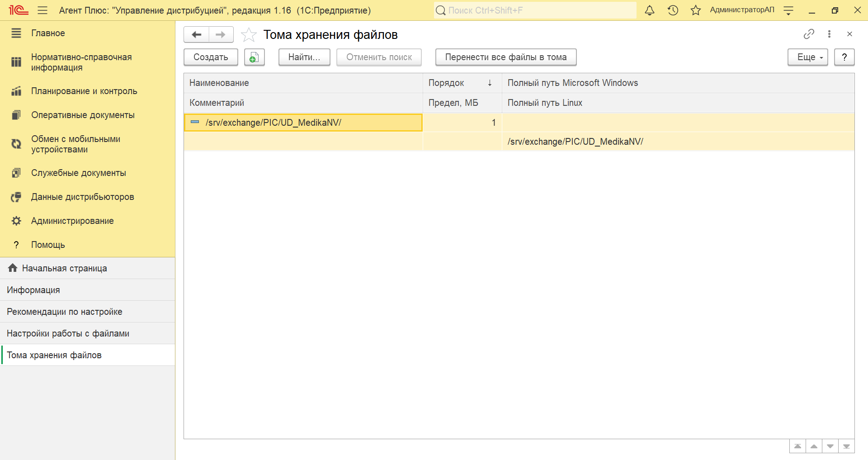Click the Полный путь Linux column header
The width and height of the screenshot is (868, 460).
[x=678, y=103]
